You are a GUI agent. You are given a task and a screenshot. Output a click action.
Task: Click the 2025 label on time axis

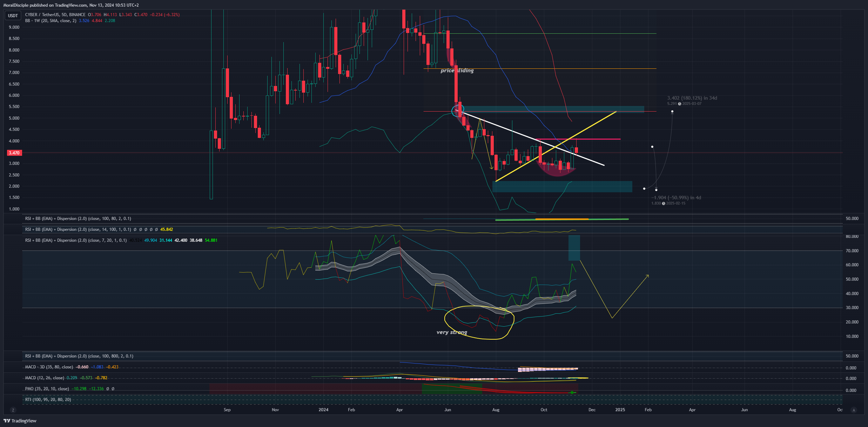click(x=620, y=410)
